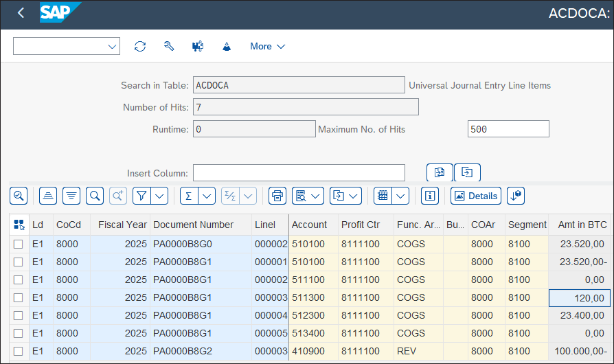
Task: Click the Document Number column header
Action: click(193, 225)
